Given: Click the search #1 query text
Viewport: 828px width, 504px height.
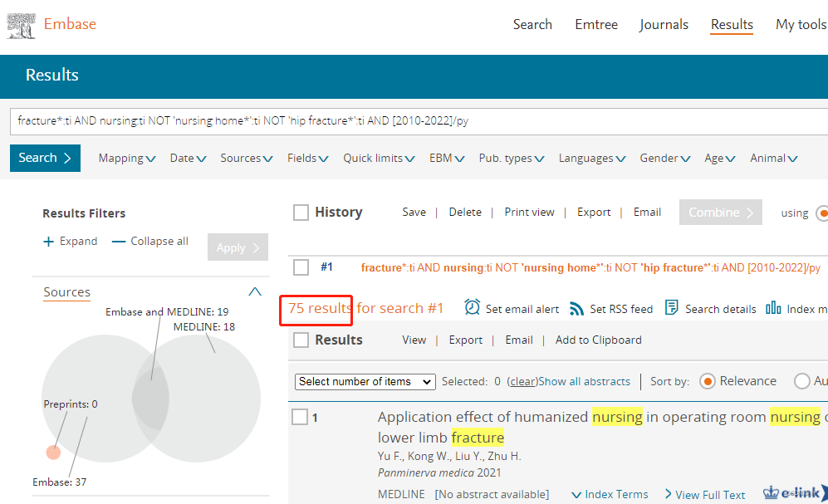Looking at the screenshot, I should point(590,267).
